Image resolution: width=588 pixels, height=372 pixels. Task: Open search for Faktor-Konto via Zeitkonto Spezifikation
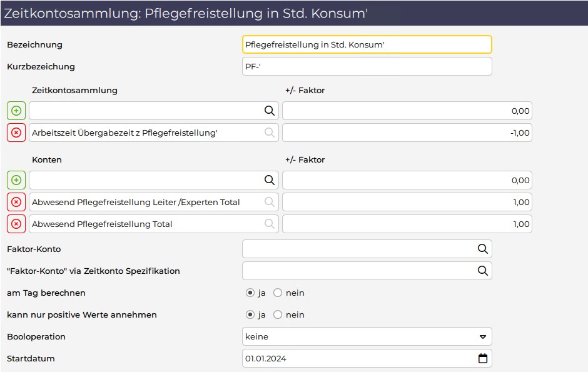coord(483,271)
